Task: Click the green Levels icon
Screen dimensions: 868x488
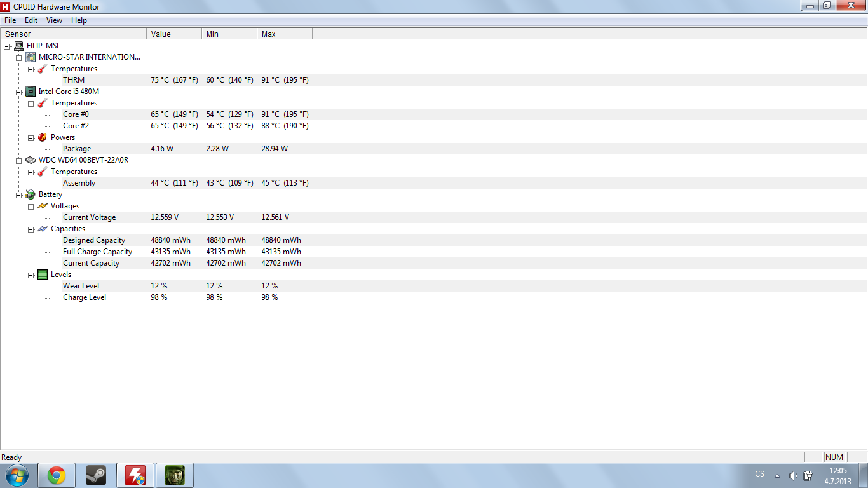Action: (x=43, y=274)
